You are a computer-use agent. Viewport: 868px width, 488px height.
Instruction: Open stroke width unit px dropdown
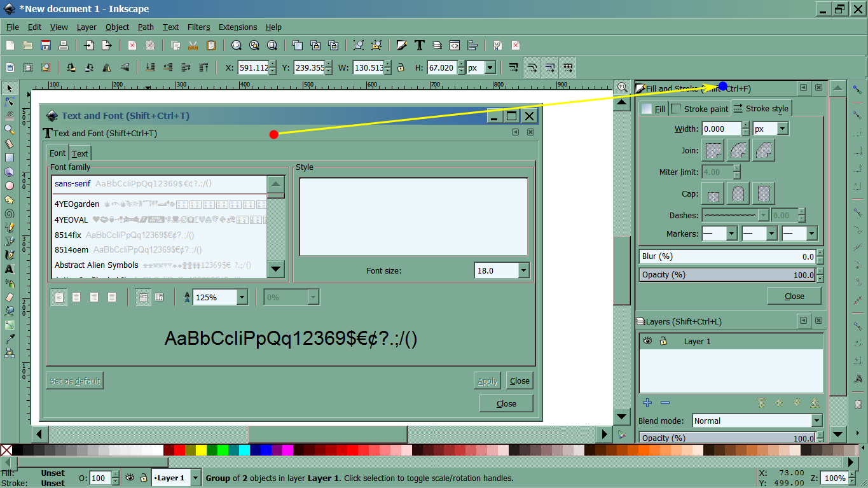click(x=782, y=129)
